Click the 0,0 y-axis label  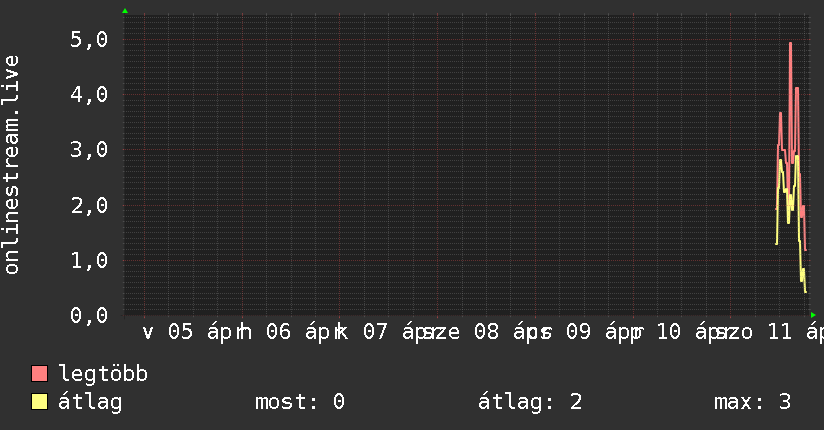point(88,315)
